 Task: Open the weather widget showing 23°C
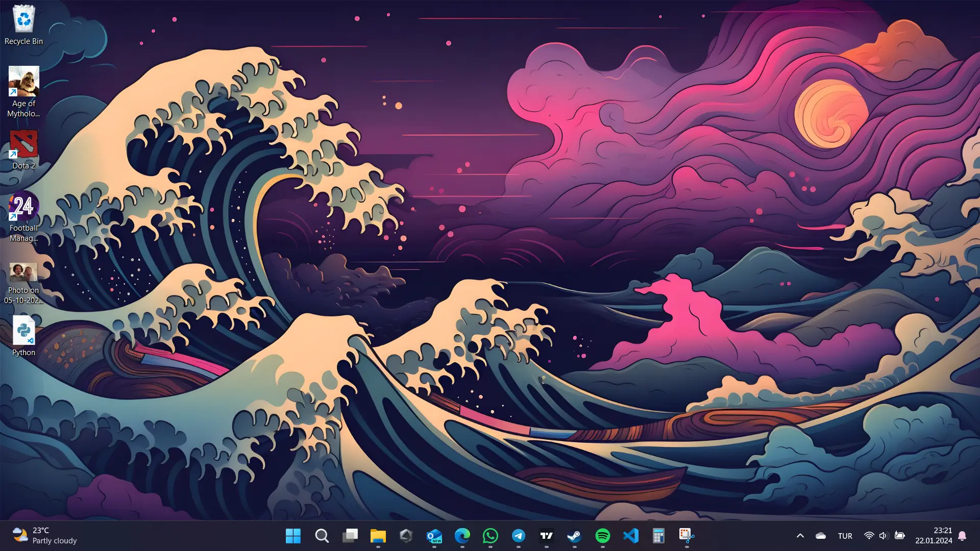(45, 536)
